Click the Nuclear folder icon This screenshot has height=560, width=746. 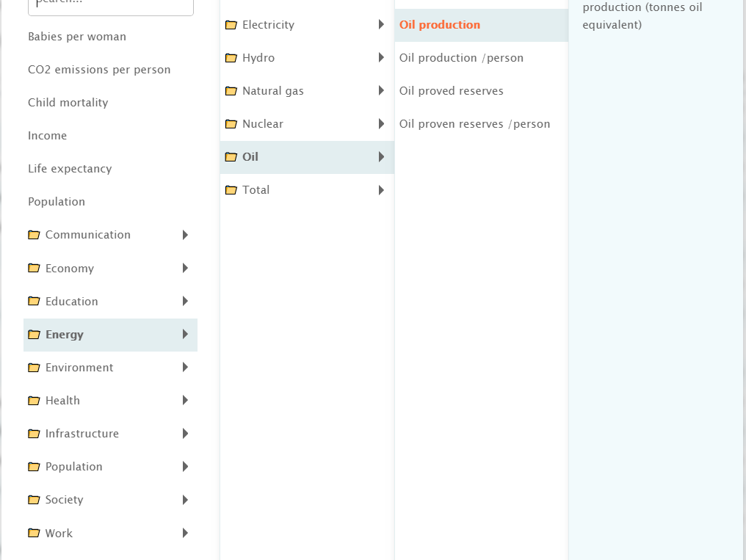click(231, 124)
